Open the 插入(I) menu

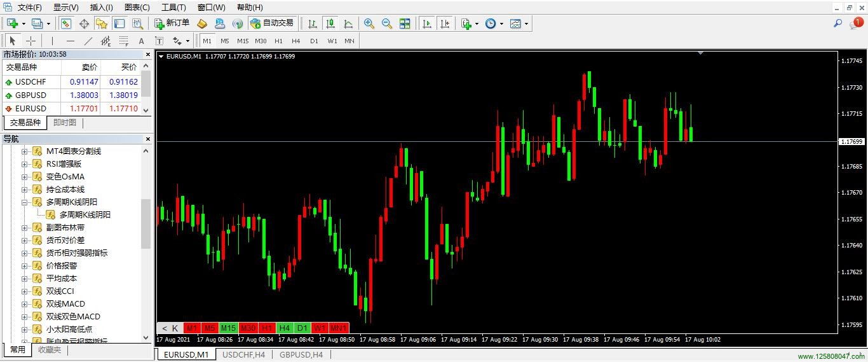102,8
